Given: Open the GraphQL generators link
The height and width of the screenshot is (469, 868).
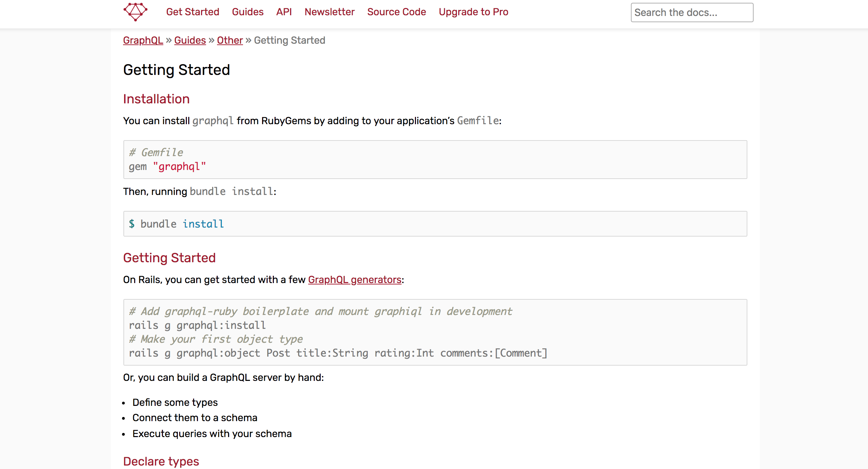Looking at the screenshot, I should [x=355, y=280].
